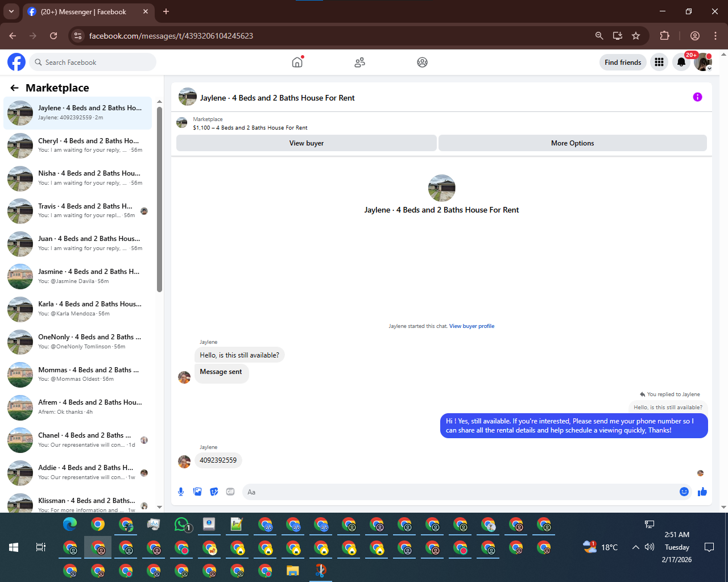This screenshot has width=728, height=582.
Task: Open the tab search dropdown
Action: pos(11,11)
